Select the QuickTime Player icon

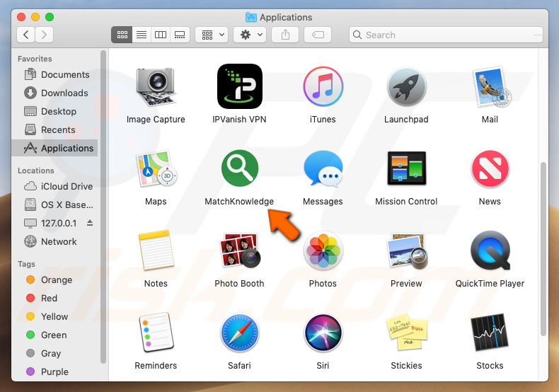(x=490, y=250)
